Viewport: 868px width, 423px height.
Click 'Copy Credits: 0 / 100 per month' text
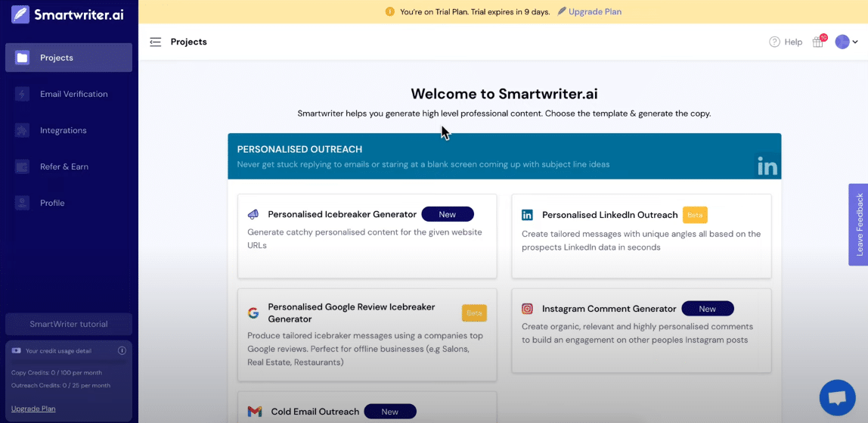click(x=57, y=372)
